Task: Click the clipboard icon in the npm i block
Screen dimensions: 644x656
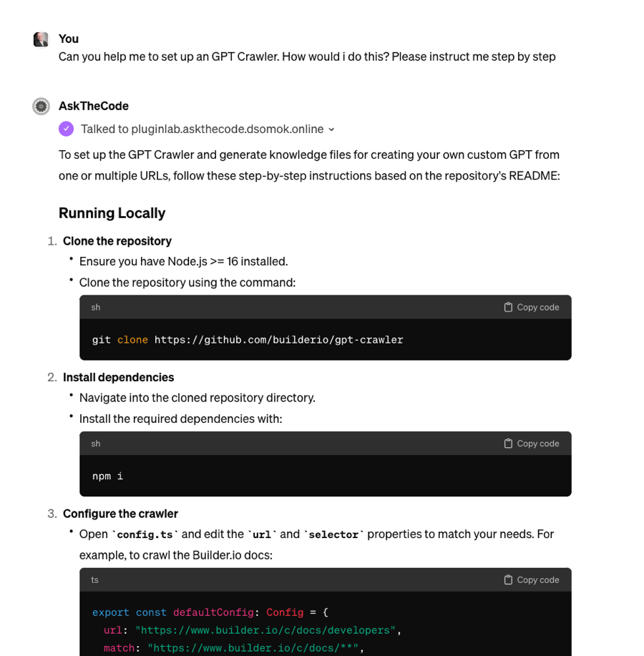Action: coord(508,444)
